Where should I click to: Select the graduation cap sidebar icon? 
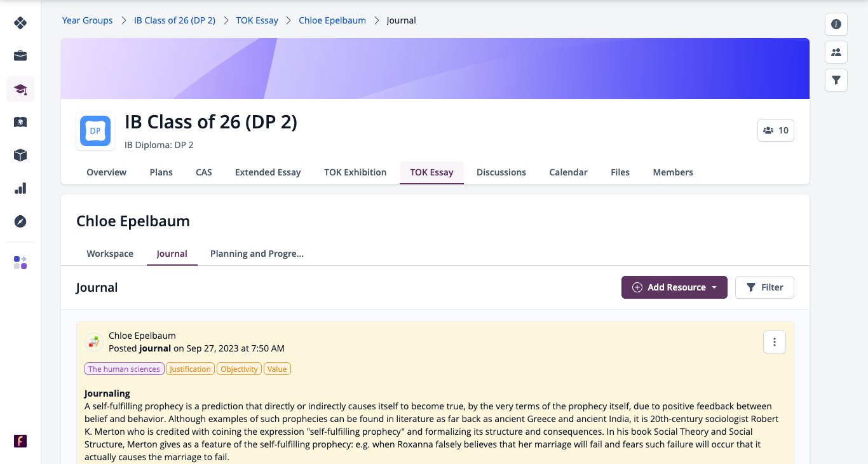pyautogui.click(x=20, y=89)
